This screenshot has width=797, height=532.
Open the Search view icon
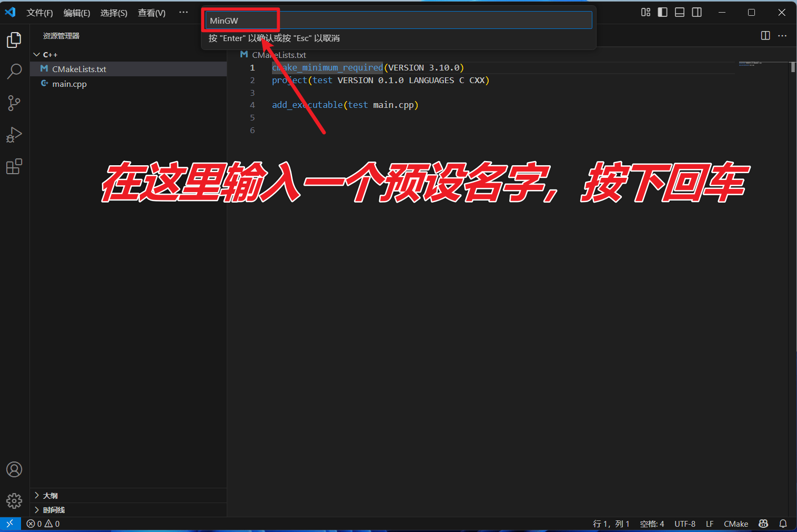point(14,71)
